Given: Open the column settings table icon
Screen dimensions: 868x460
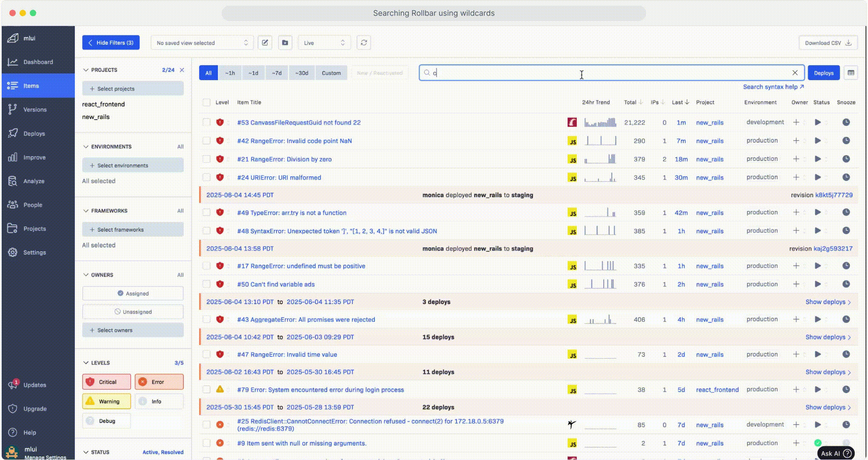Looking at the screenshot, I should (x=851, y=73).
